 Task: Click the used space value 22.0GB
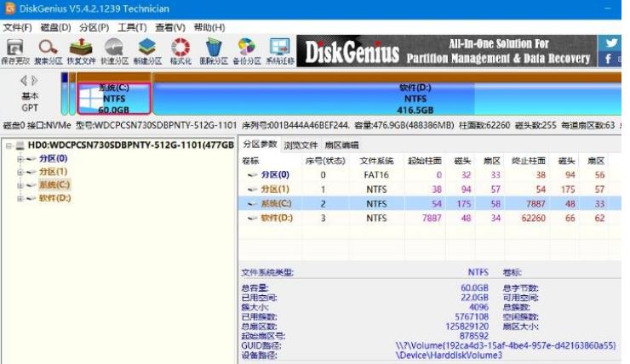474,298
